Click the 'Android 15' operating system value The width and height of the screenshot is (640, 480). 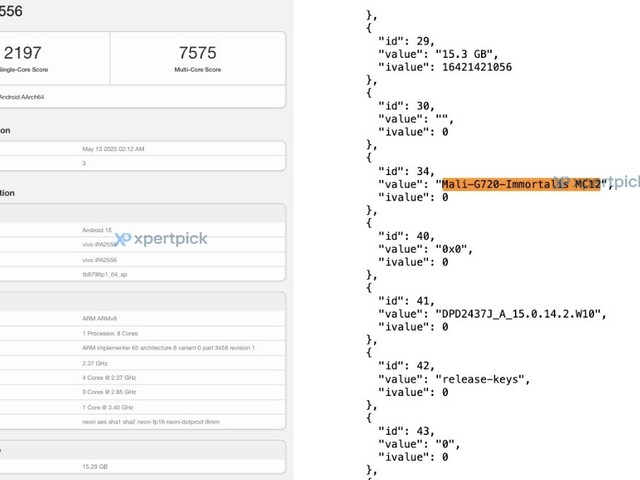click(x=97, y=230)
